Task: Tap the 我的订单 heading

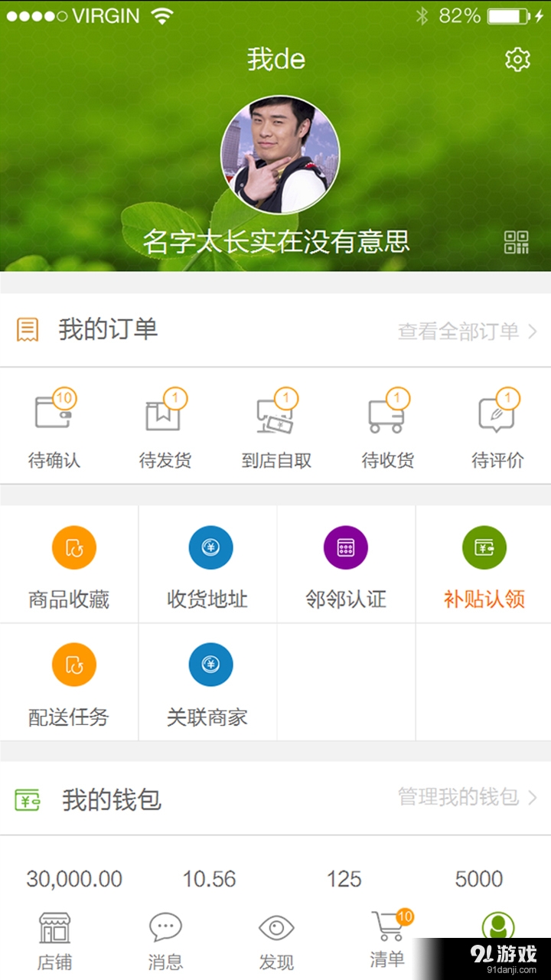Action: [108, 330]
